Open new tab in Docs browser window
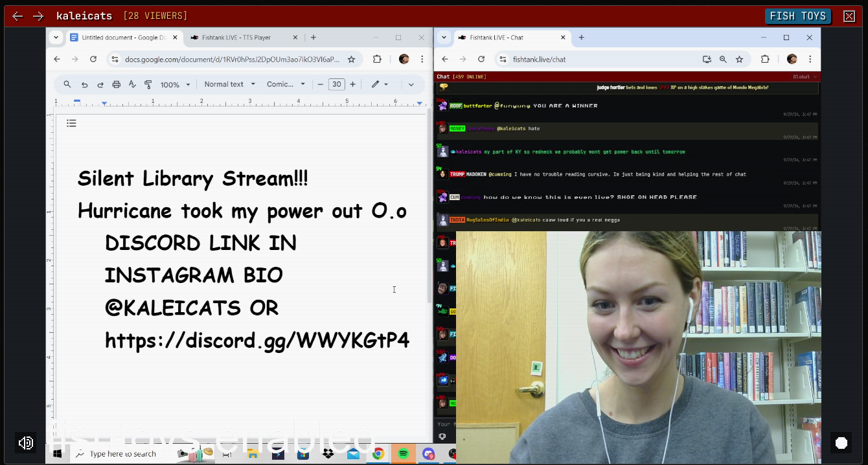Viewport: 868px width, 465px height. (x=314, y=38)
